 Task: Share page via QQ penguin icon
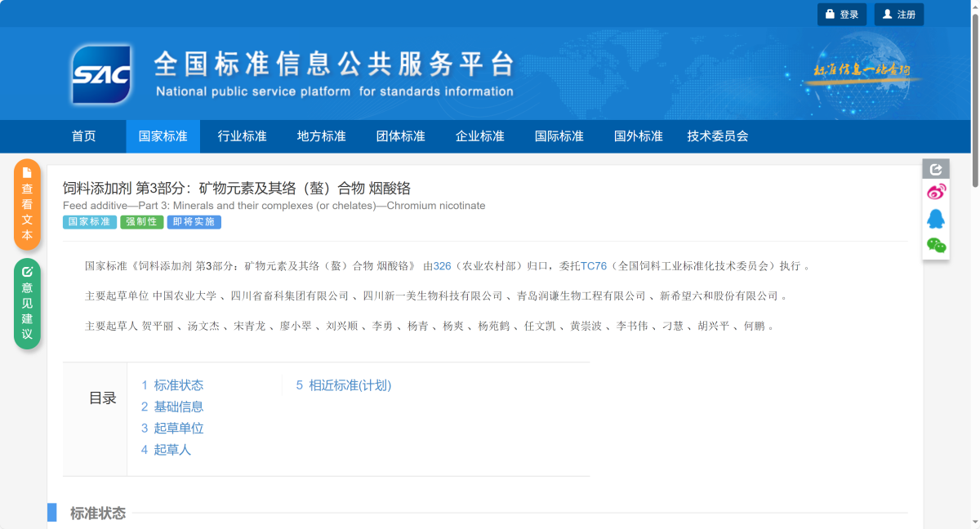point(936,219)
